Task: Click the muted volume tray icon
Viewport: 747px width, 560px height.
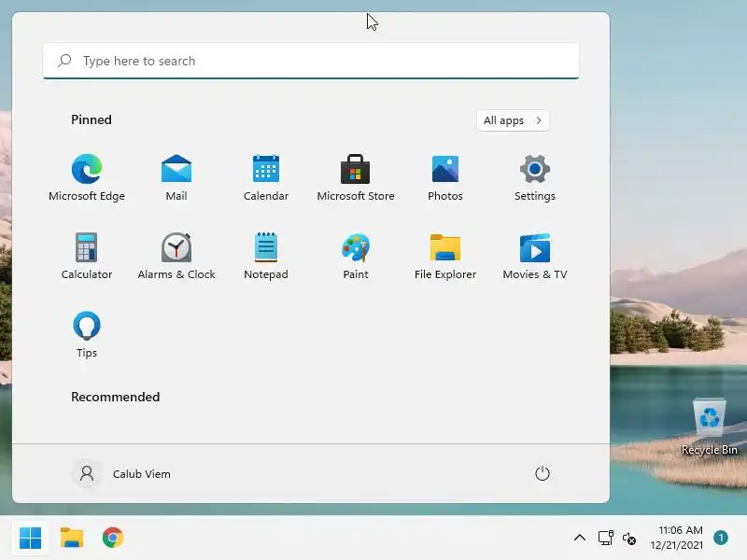Action: coord(628,539)
